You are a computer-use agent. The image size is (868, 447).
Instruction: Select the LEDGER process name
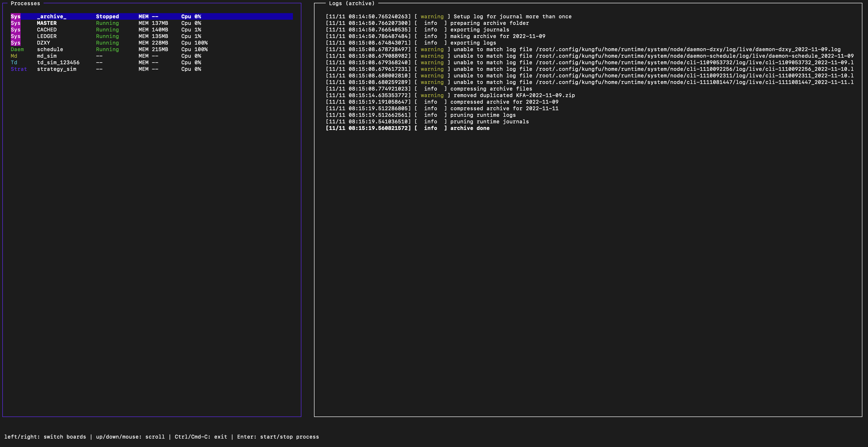(47, 36)
